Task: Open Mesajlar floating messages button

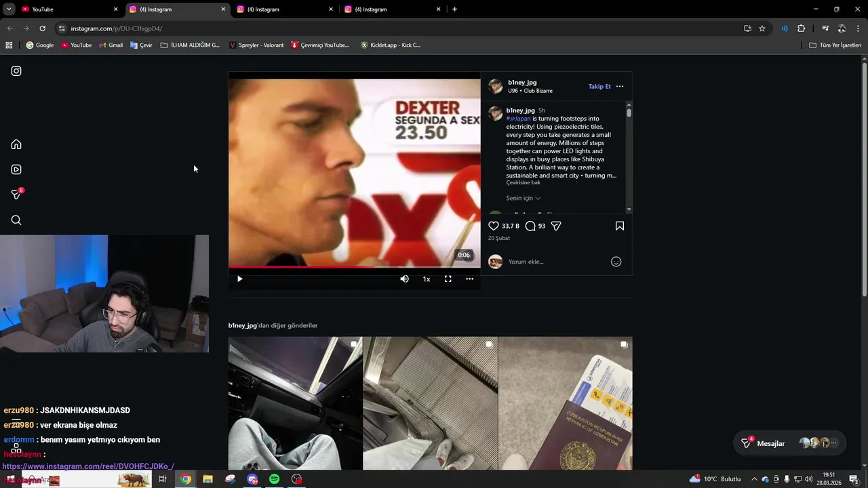Action: click(790, 443)
